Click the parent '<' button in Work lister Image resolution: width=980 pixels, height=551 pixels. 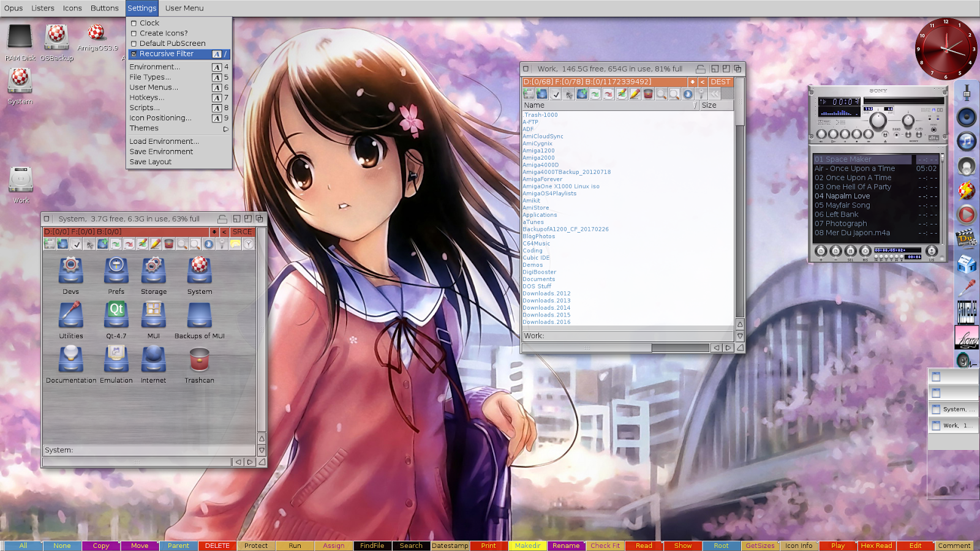703,82
